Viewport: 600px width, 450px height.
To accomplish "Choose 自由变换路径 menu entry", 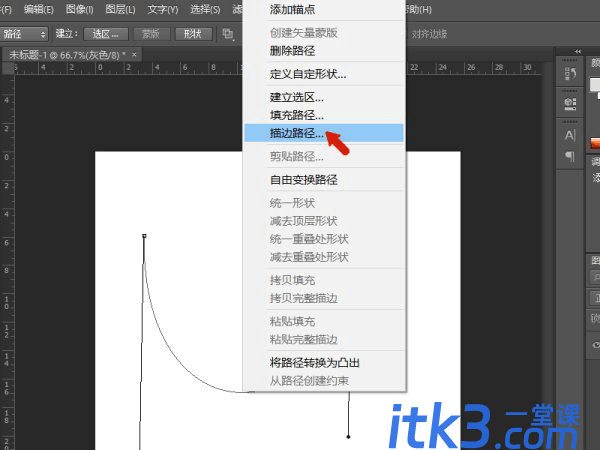I will coord(324,180).
